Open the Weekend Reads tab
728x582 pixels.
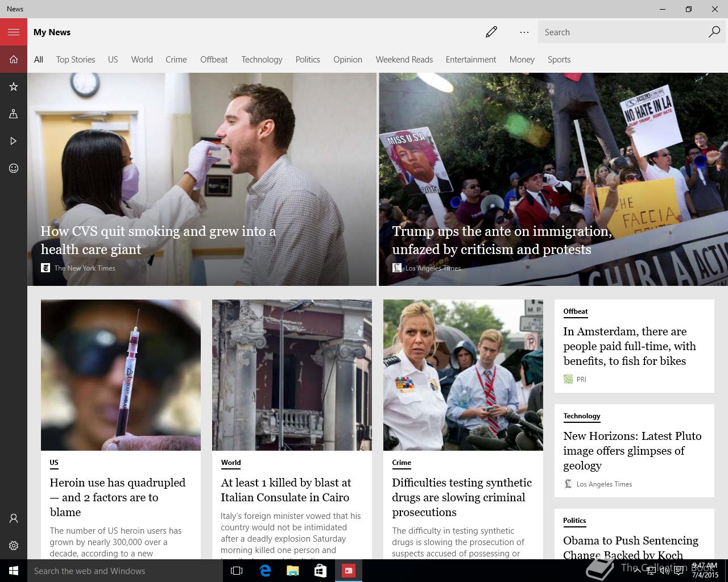(x=404, y=59)
